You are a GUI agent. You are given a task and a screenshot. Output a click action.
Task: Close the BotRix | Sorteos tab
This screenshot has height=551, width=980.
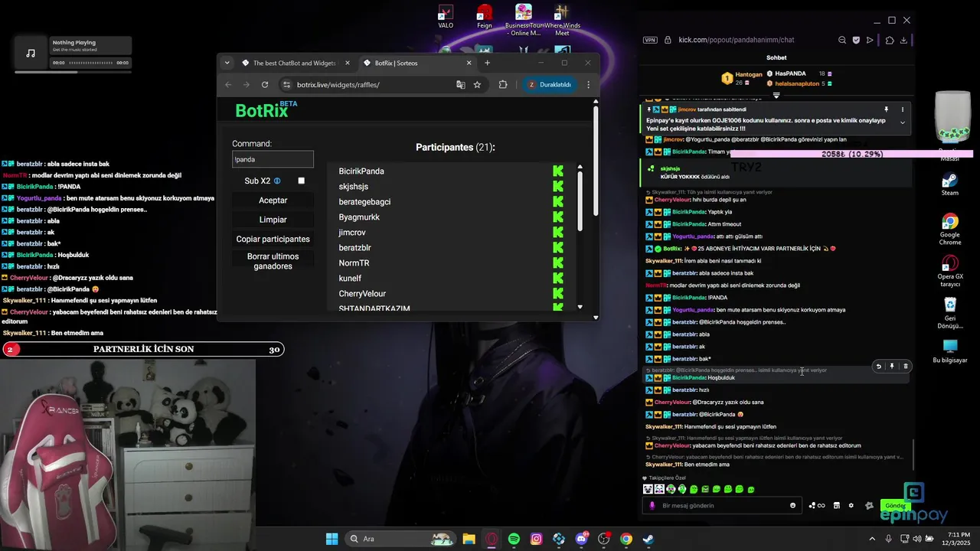click(469, 63)
